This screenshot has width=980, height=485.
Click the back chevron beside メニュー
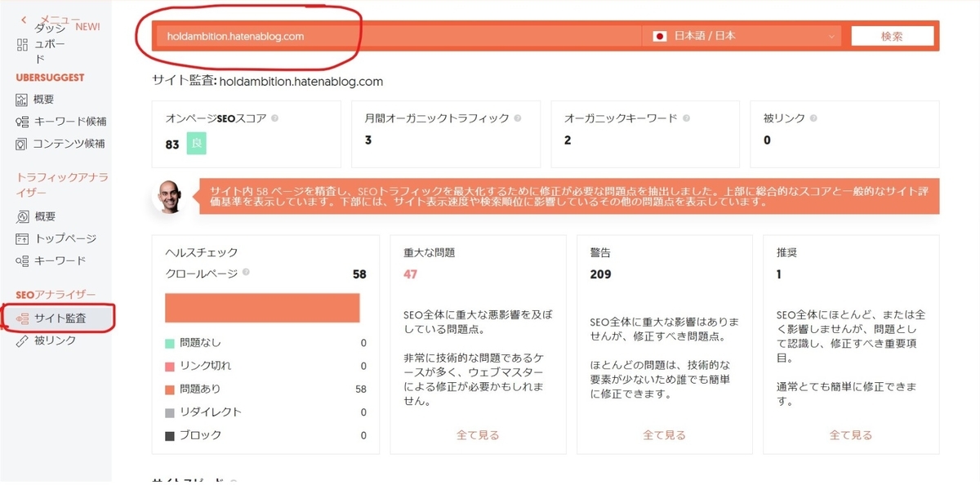[x=24, y=19]
